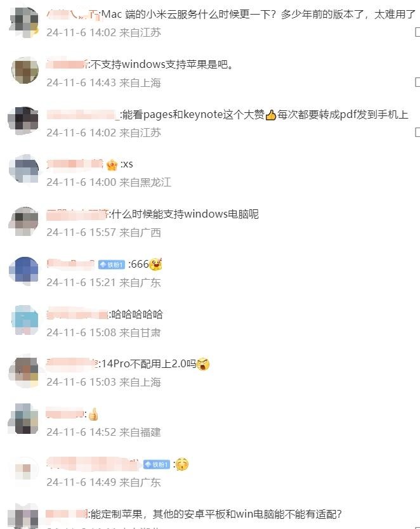Click the timestamp 24-11-6 15:57 来自广西
Screen dimensions: 420x529
click(x=103, y=232)
